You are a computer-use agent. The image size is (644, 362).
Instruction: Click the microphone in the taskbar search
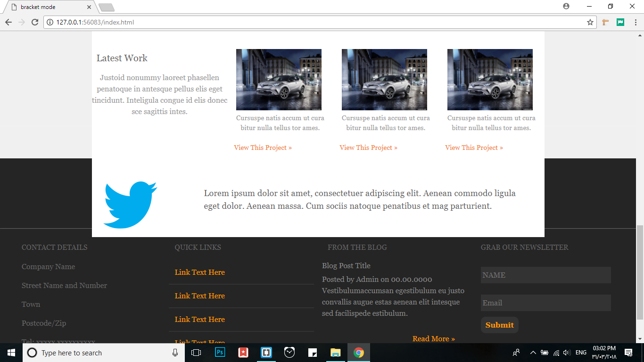coord(175,353)
